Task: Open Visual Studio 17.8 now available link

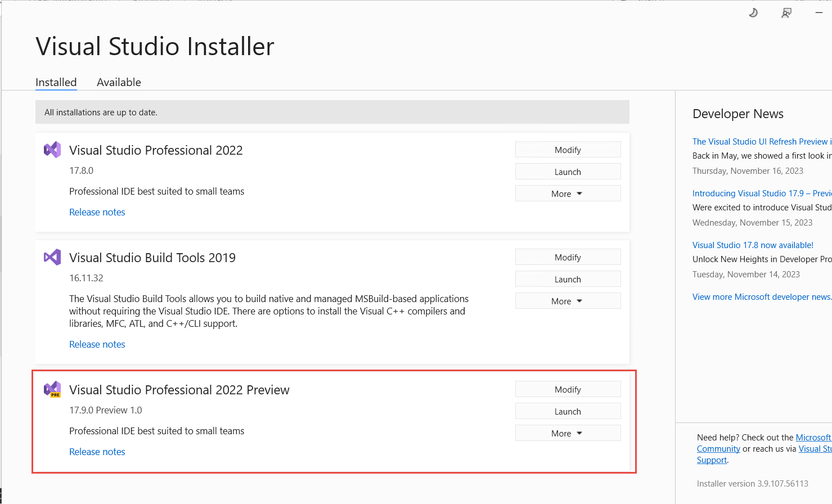Action: [753, 245]
